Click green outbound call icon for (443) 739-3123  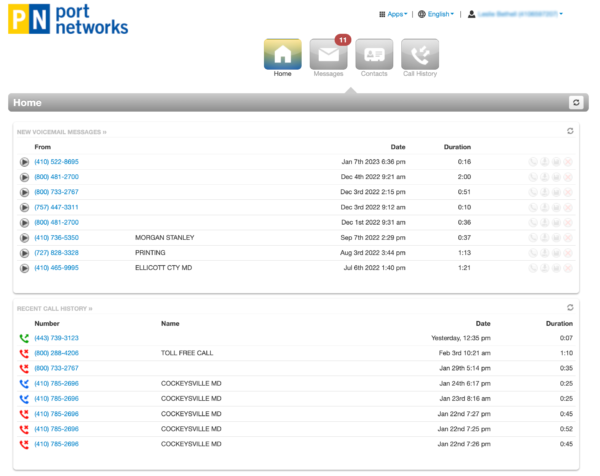click(x=24, y=338)
